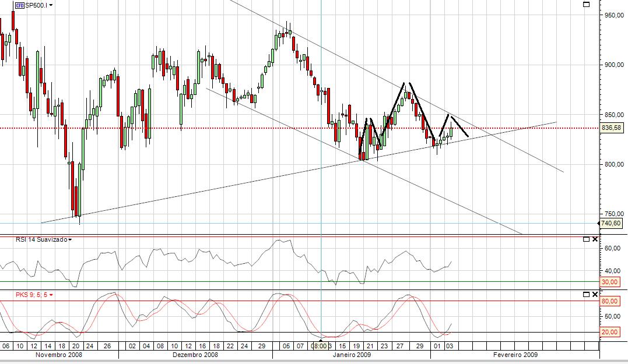Maximize the PKS indicator panel
Screen dimensions: 628x364
point(587,294)
